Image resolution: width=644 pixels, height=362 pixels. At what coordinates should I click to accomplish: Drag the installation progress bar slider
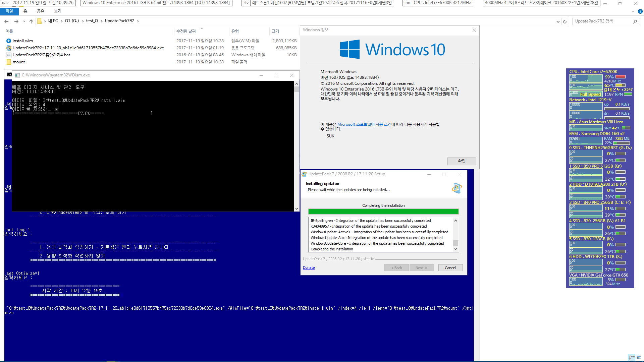coord(383,211)
